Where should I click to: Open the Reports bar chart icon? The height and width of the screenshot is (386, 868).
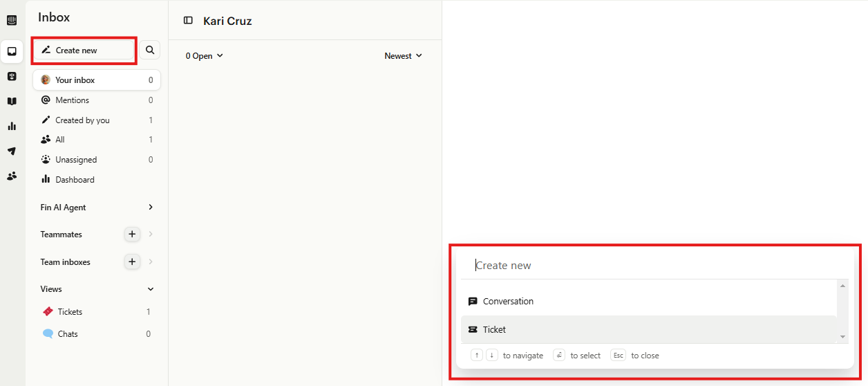tap(12, 126)
